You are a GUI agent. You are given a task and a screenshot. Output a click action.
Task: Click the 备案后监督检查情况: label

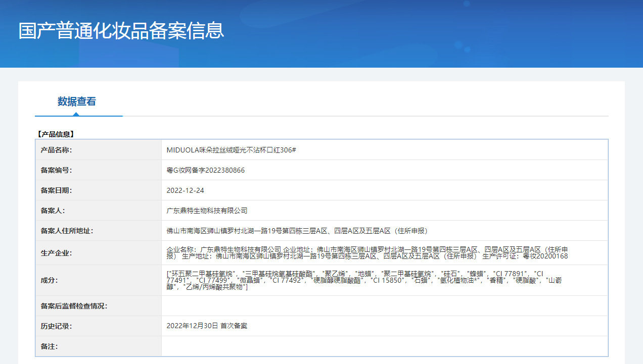click(x=74, y=306)
